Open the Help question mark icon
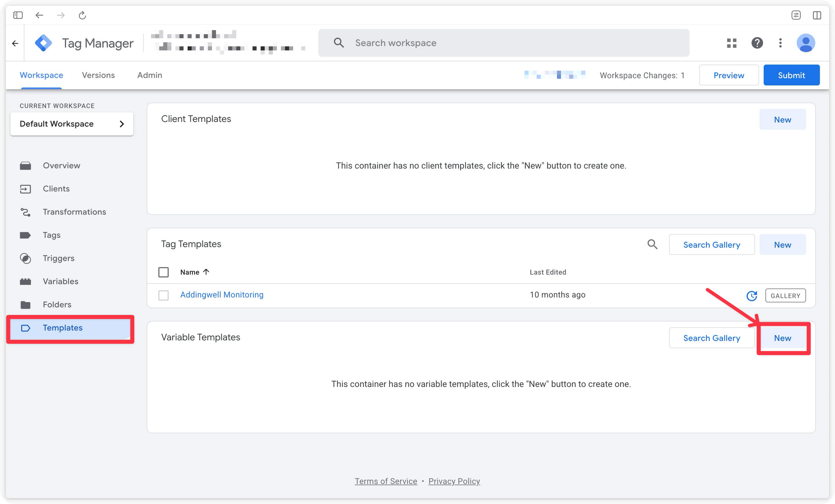The height and width of the screenshot is (504, 835). 757,43
